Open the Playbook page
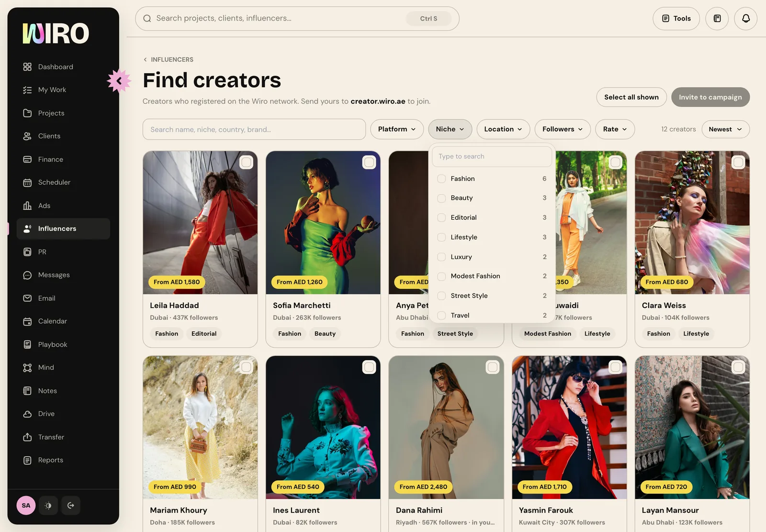The image size is (766, 532). [63, 344]
